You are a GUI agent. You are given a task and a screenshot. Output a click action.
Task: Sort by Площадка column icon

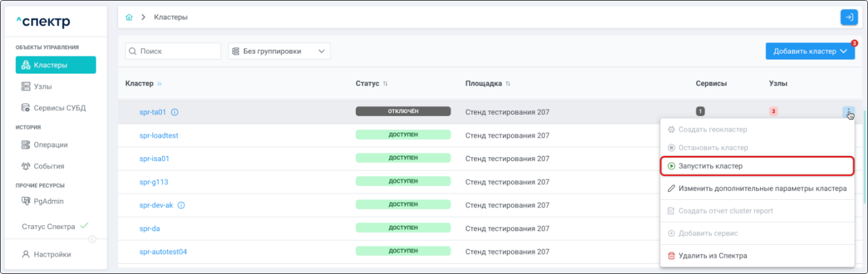tap(508, 84)
